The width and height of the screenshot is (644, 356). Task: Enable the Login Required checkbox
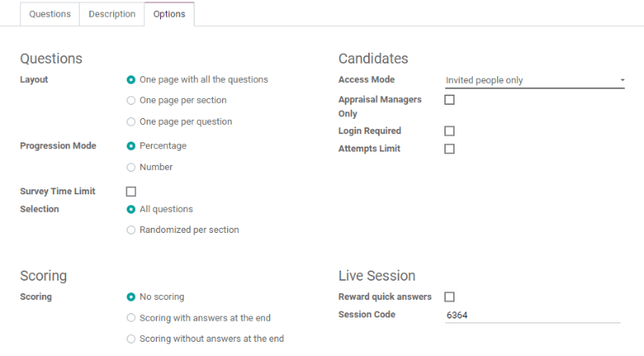(449, 131)
